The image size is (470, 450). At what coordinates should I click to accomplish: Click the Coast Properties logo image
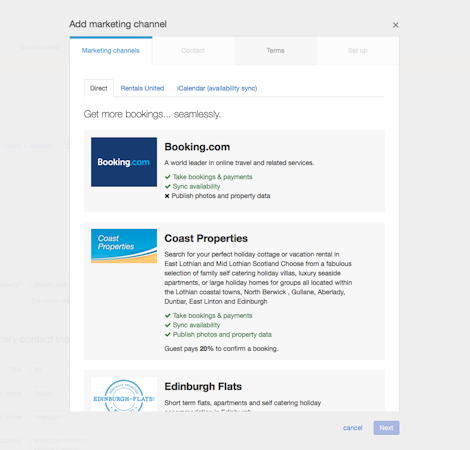click(124, 246)
